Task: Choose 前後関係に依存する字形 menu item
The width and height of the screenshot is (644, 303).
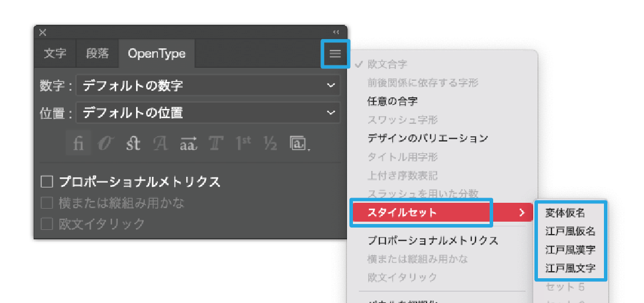Action: pyautogui.click(x=442, y=83)
